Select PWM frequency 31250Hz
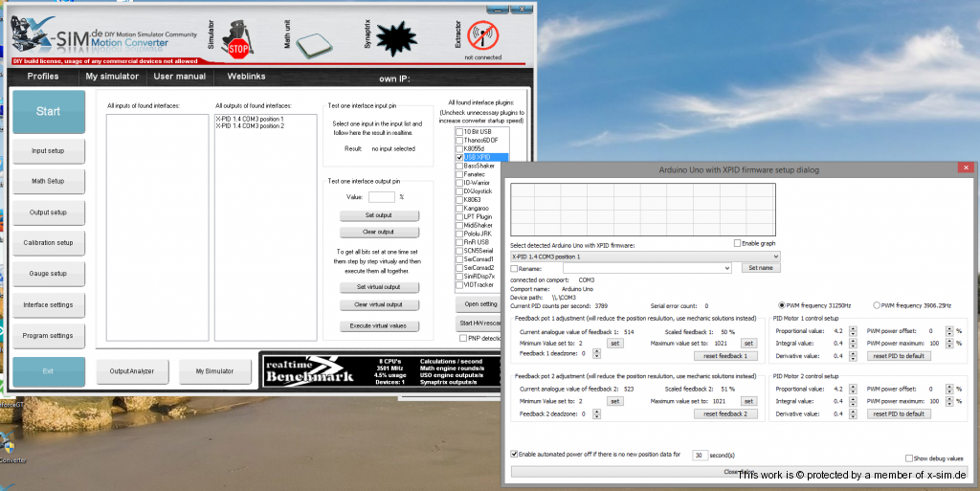The width and height of the screenshot is (980, 491). tap(781, 305)
